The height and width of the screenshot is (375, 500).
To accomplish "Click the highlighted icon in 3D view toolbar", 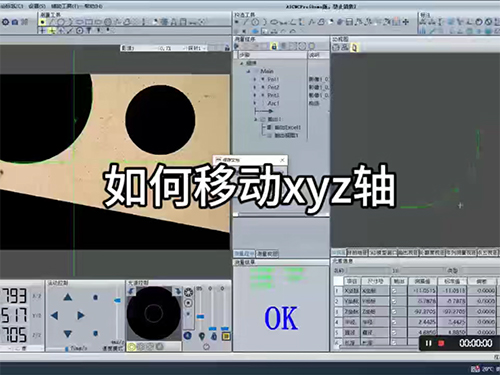I will [354, 48].
